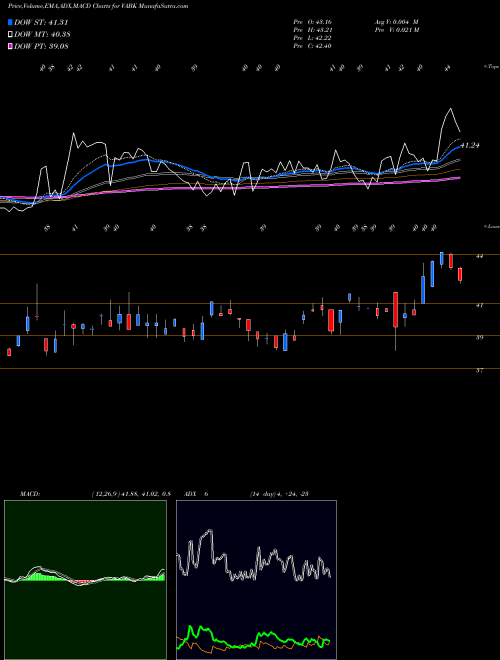This screenshot has height=660, width=500.
Task: Click the 'ADX 6' panel heading
Action: point(196,494)
